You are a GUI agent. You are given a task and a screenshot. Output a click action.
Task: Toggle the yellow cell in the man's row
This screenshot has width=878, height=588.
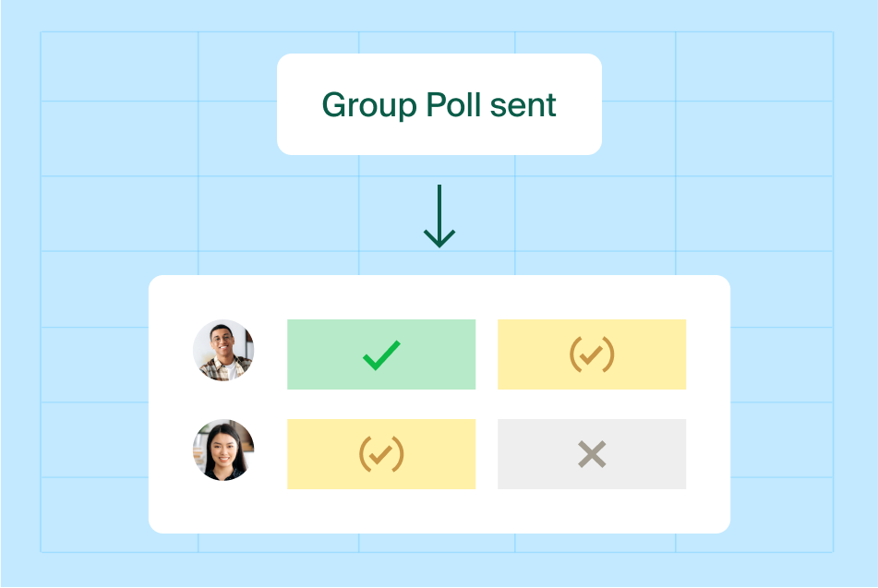[x=592, y=354]
